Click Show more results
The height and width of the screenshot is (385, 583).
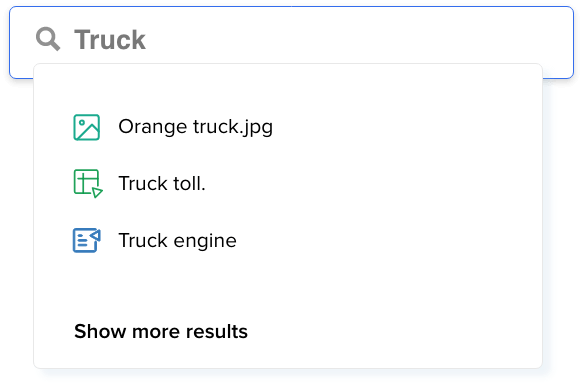coord(161,331)
